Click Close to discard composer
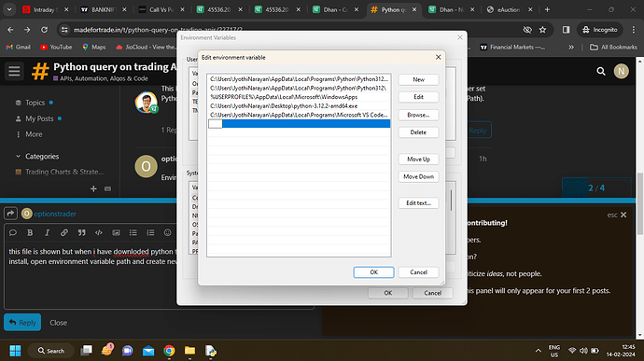This screenshot has width=644, height=361. 58,323
